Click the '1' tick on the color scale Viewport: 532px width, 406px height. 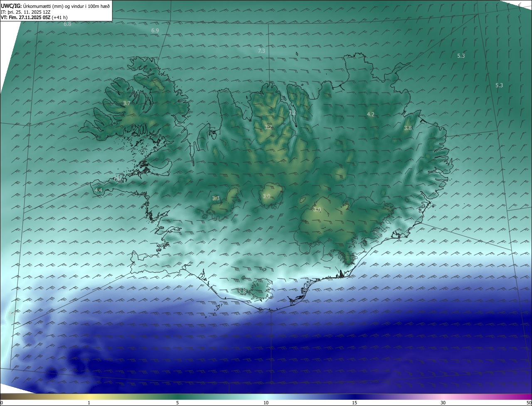point(89,403)
